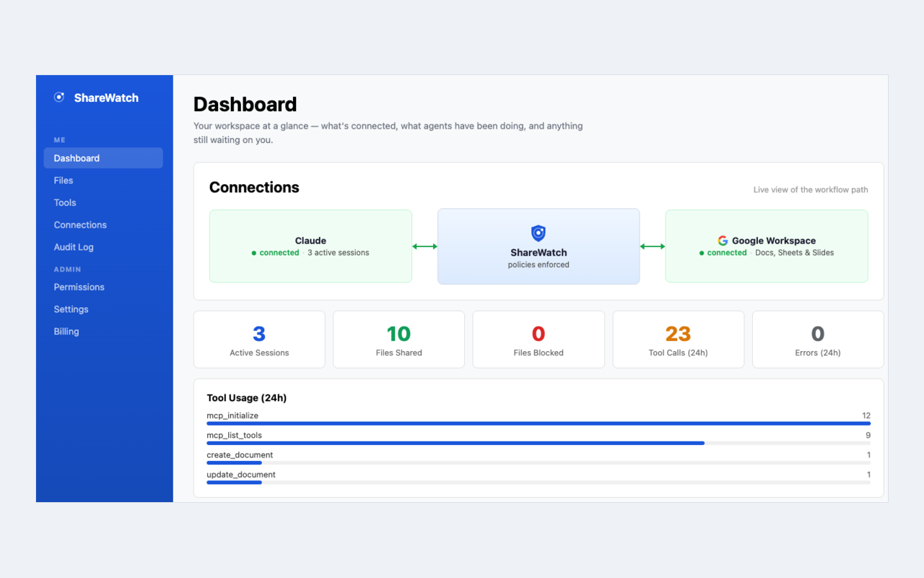
Task: Click the ShareWatch shield icon in Connections
Action: click(x=538, y=233)
